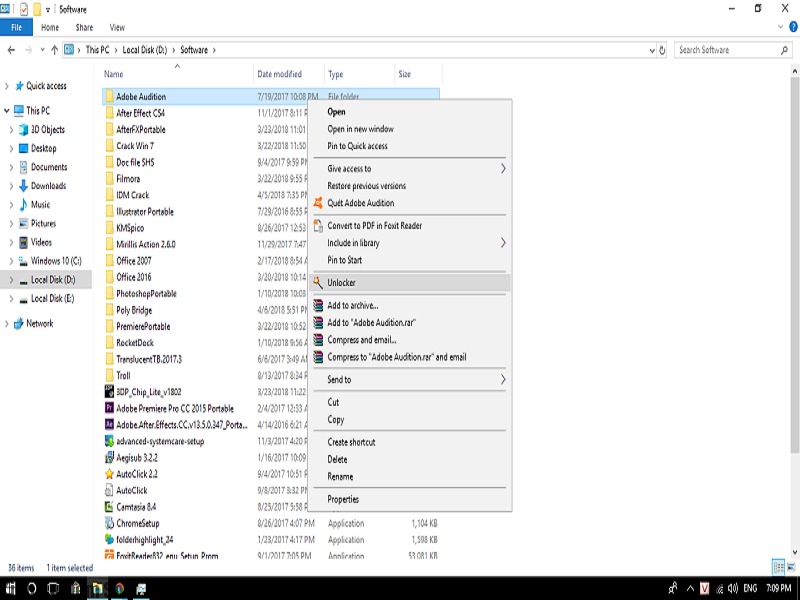Viewport: 800px width, 600px height.
Task: Switch to Details view layout icon
Action: (x=779, y=567)
